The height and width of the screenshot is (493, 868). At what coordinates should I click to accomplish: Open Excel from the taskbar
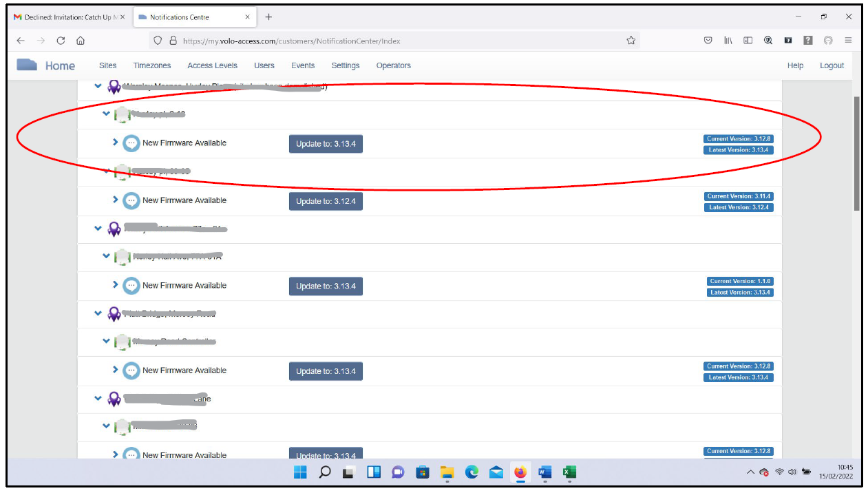click(x=569, y=472)
